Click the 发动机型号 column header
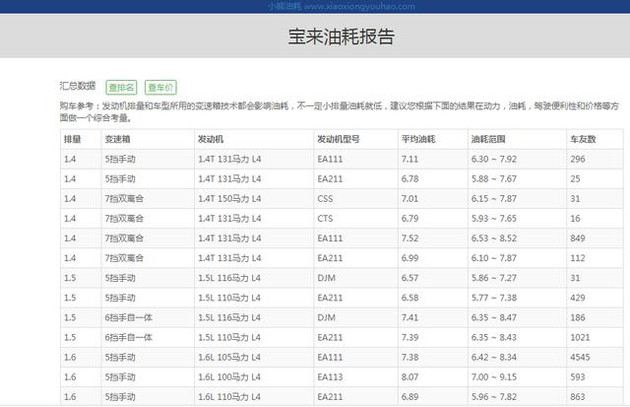 coord(337,139)
